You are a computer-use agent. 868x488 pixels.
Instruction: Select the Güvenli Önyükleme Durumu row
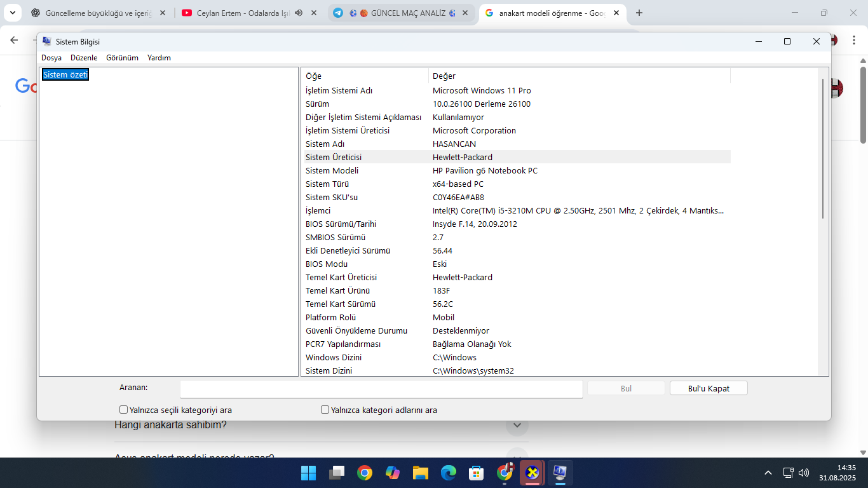pyautogui.click(x=516, y=331)
